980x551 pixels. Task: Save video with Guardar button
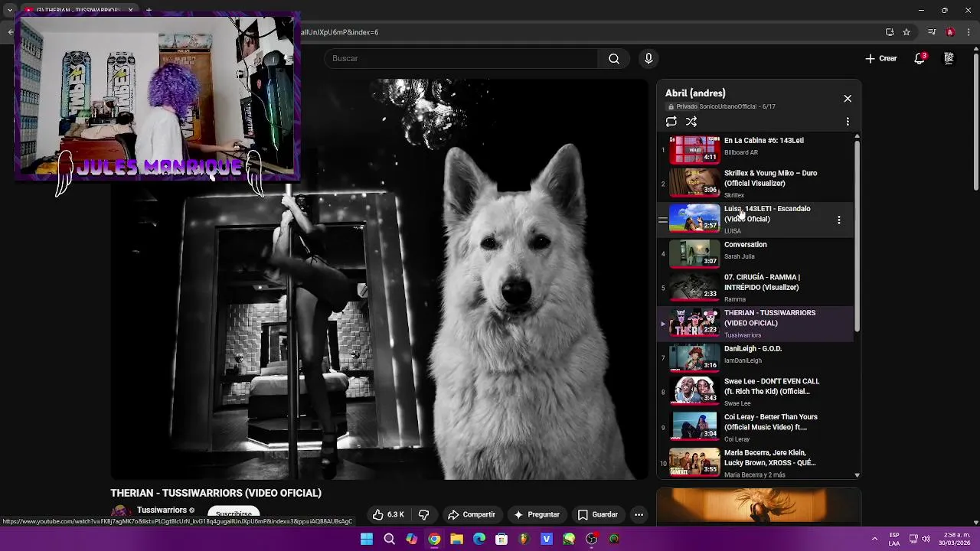click(597, 515)
